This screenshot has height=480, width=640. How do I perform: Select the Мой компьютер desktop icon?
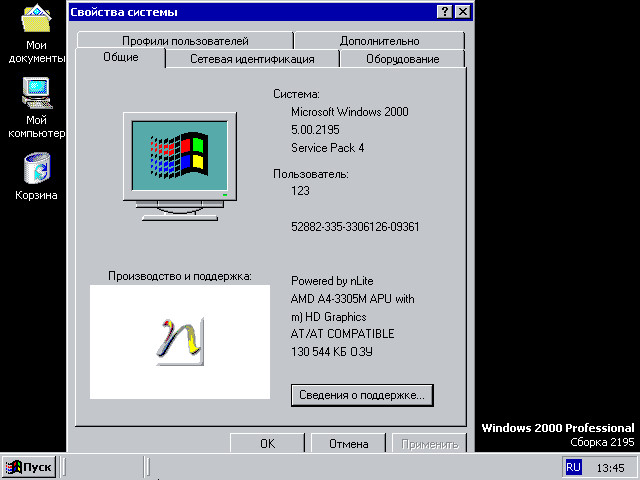36,108
